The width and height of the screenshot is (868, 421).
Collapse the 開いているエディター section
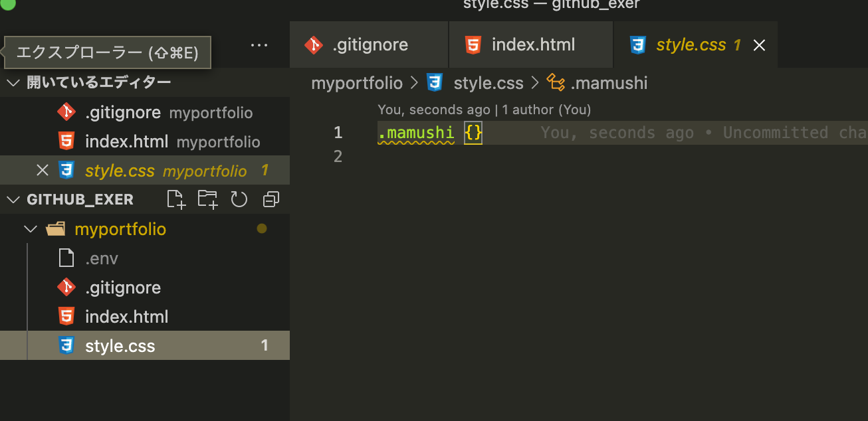point(12,82)
